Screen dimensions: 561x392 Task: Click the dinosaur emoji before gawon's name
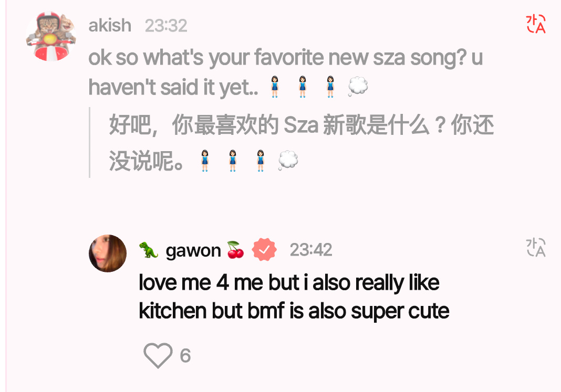(149, 250)
